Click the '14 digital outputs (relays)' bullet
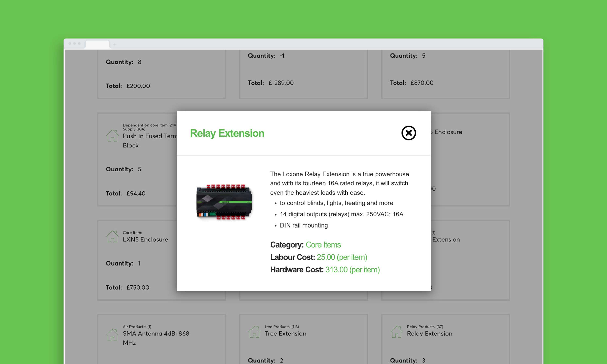 click(342, 214)
